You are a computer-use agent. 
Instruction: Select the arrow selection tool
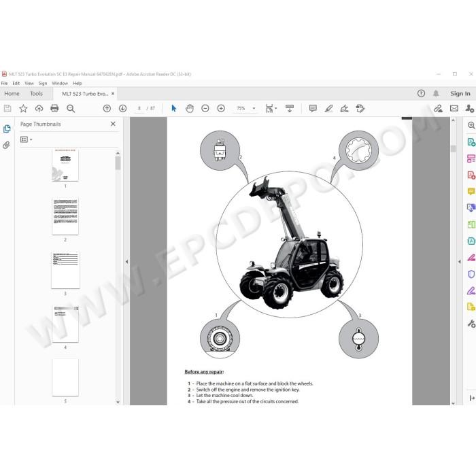(x=174, y=108)
